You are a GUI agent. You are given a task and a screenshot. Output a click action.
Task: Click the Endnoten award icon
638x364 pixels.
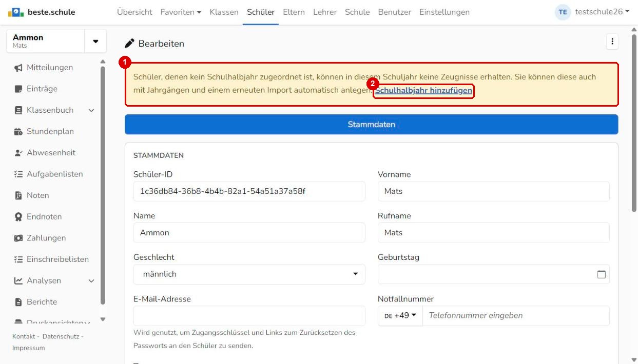tap(18, 217)
